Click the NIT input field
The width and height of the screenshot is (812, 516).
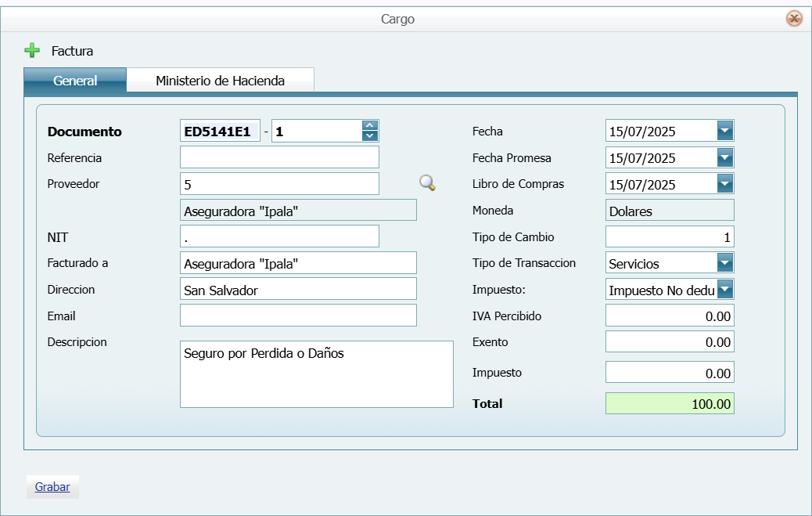pos(279,236)
